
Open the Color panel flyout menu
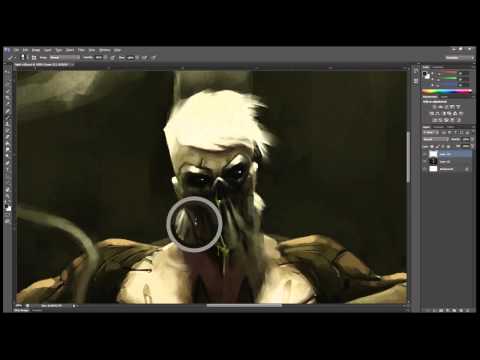(x=473, y=67)
